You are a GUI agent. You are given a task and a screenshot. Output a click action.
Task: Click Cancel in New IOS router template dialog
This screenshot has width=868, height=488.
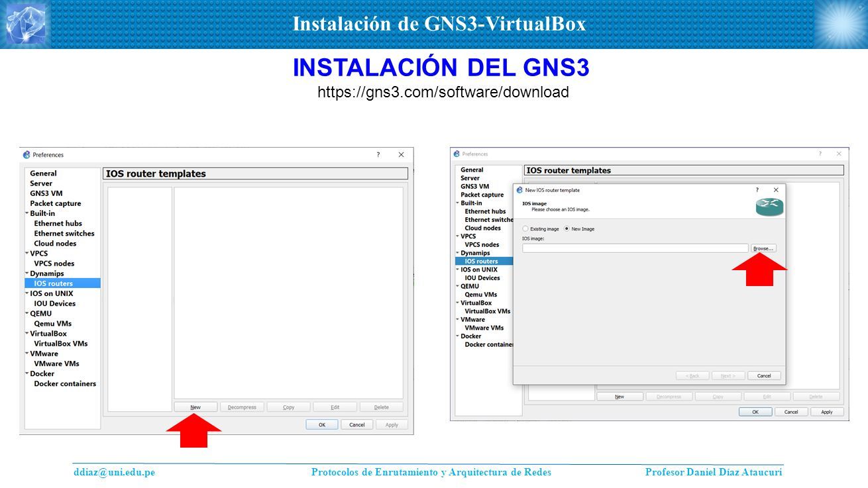[764, 375]
